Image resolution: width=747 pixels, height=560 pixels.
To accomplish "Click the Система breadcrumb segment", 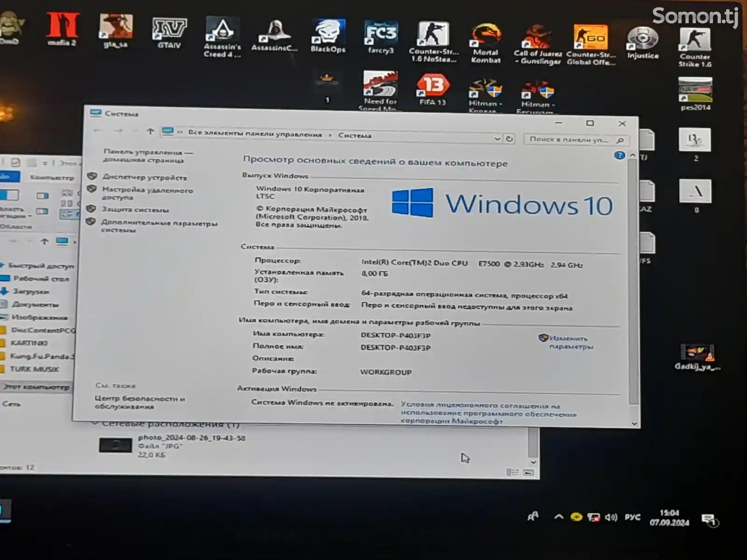I will (x=354, y=135).
